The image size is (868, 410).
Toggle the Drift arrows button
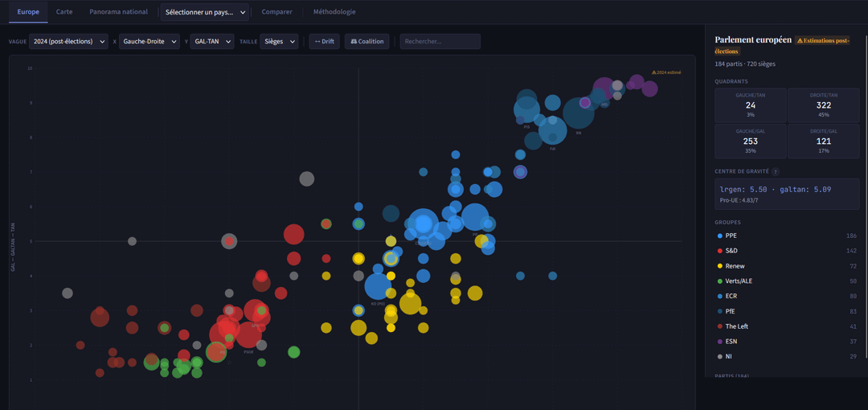coord(324,41)
